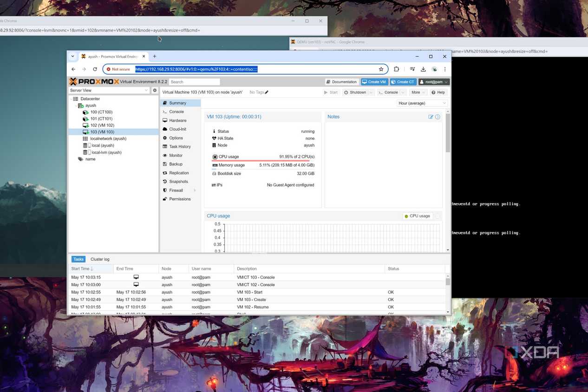Open the Replication menu item
Screen dimensions: 588x392
tap(181, 173)
